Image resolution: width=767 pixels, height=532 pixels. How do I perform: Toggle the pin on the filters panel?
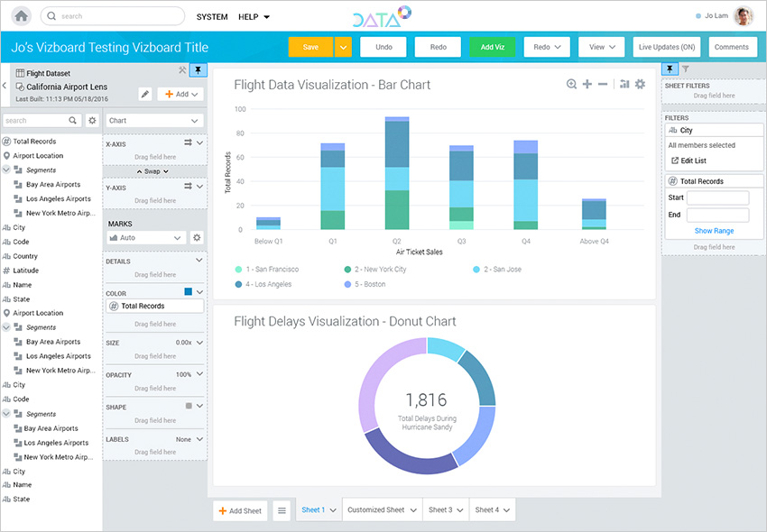click(x=670, y=69)
